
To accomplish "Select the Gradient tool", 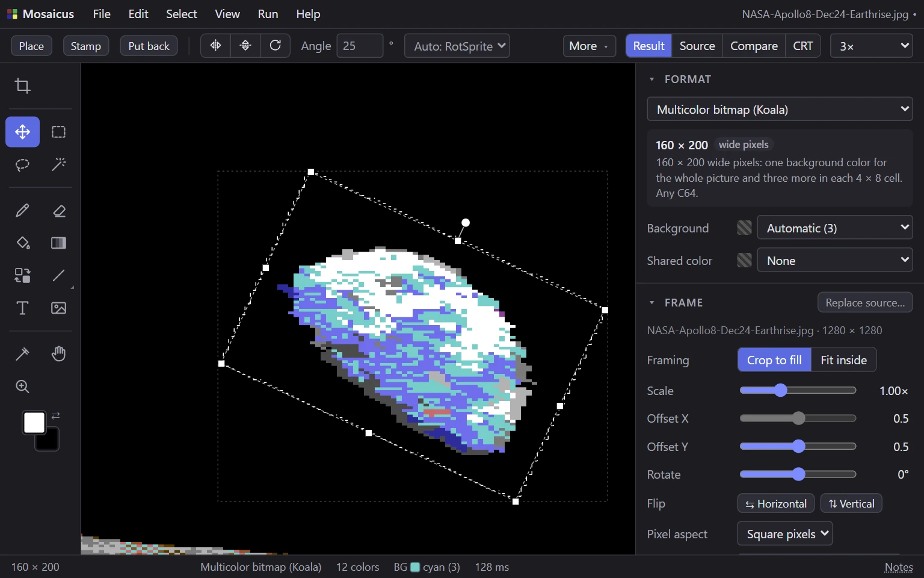I will click(58, 243).
